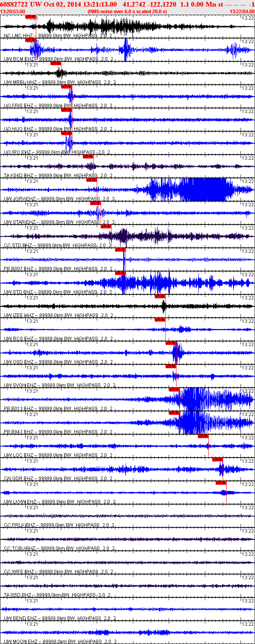The height and width of the screenshot is (644, 255).
Task: Click the event ID 60882722 header text
Action: tap(14, 4)
